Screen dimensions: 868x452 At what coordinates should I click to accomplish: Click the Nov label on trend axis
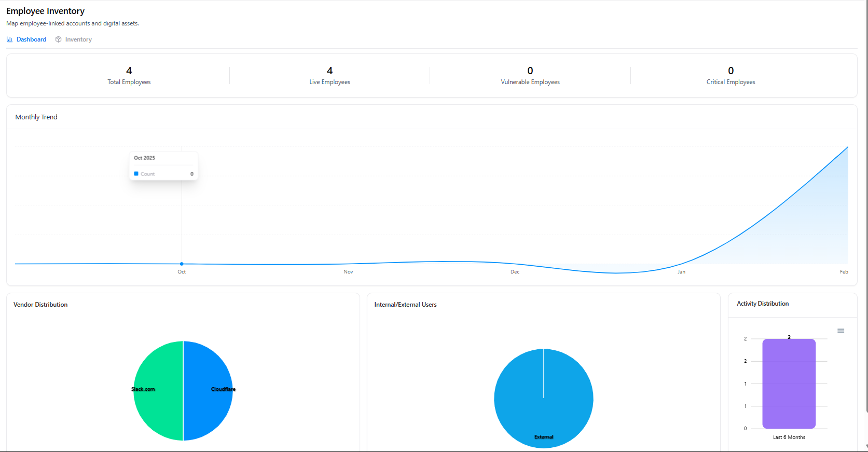coord(348,272)
